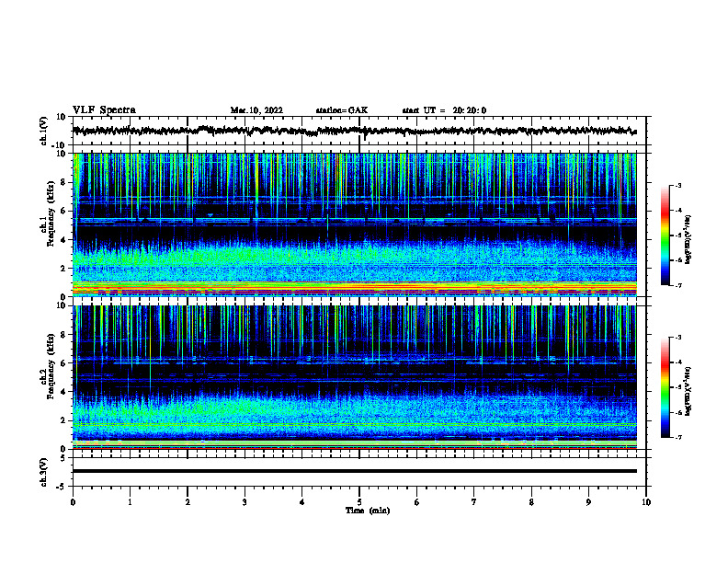Click the "VLF Spectra" plot title
Viewport: 728px width, 563px height.
click(104, 109)
